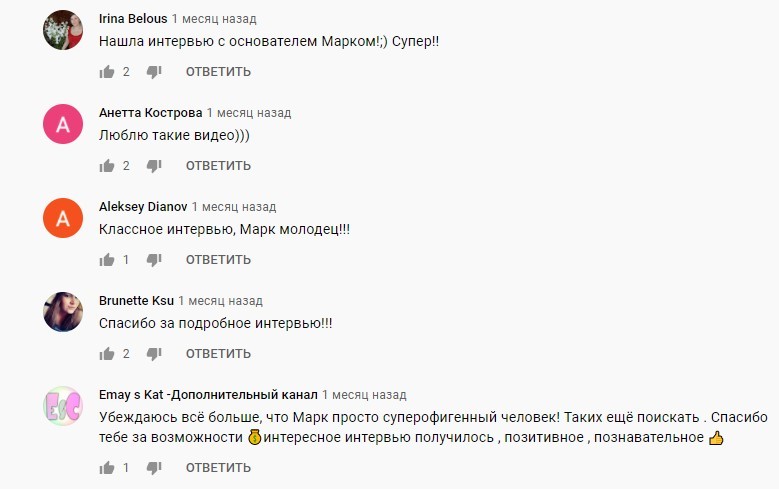
Task: Dislike Brunette Ksu's comment
Action: point(154,354)
